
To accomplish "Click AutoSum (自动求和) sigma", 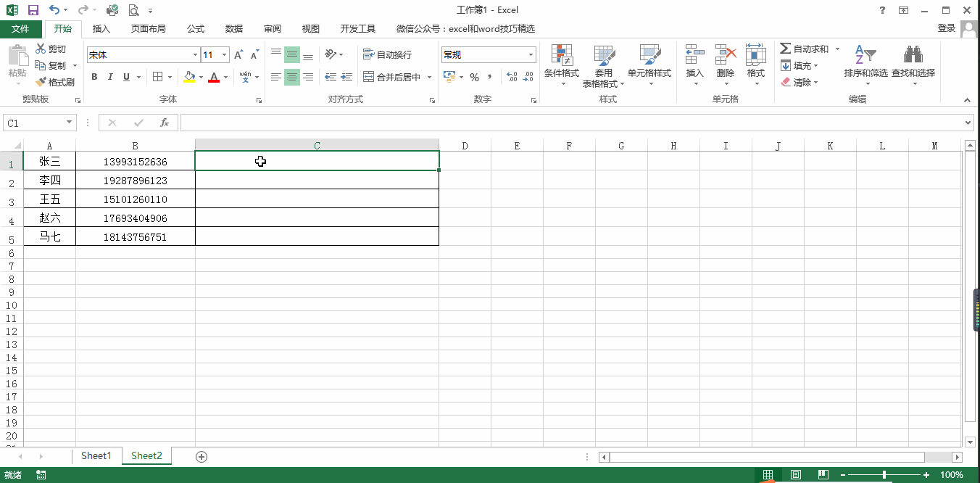I will (x=804, y=49).
